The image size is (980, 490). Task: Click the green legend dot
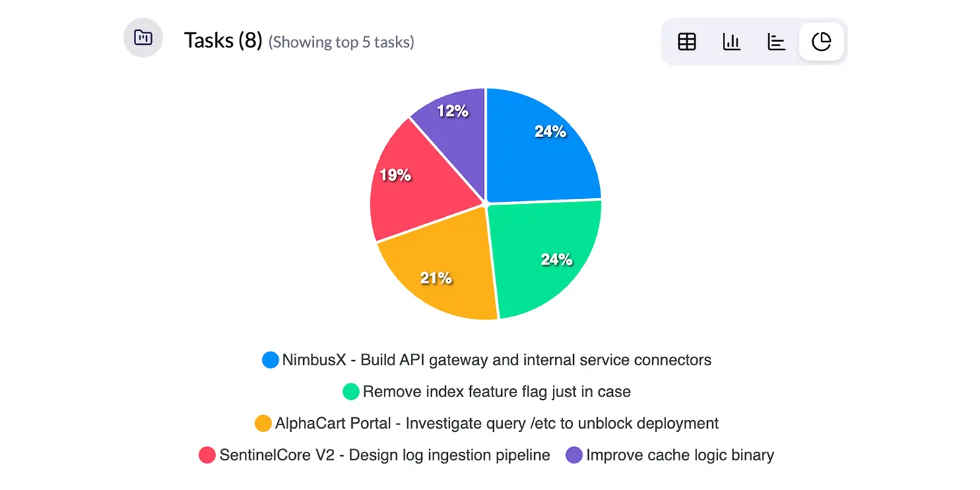(x=351, y=392)
